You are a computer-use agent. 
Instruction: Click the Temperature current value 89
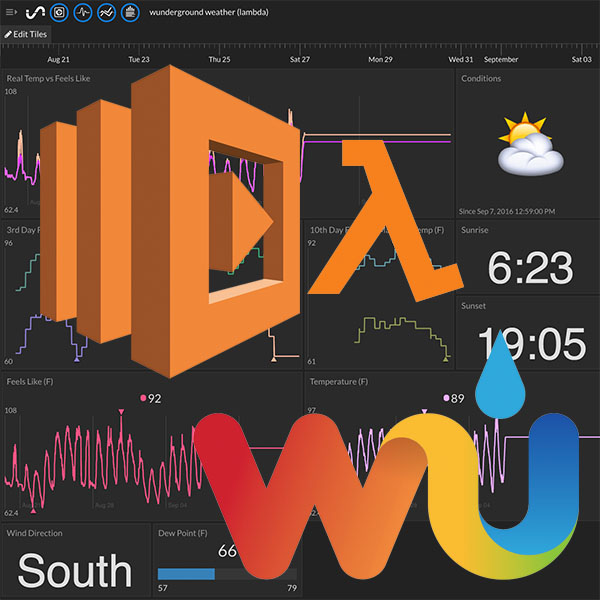point(458,398)
